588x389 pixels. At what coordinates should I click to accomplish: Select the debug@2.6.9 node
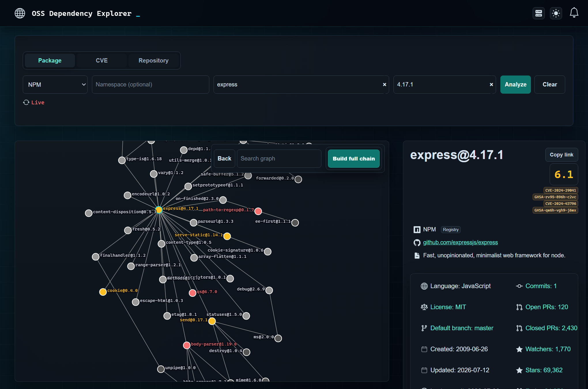pos(269,290)
